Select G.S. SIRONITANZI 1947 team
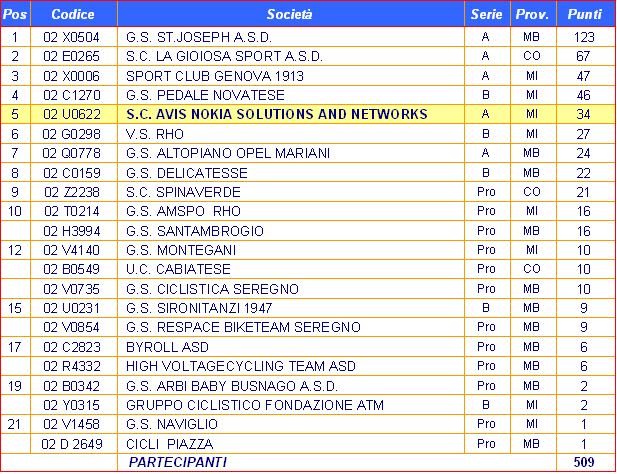 click(199, 308)
